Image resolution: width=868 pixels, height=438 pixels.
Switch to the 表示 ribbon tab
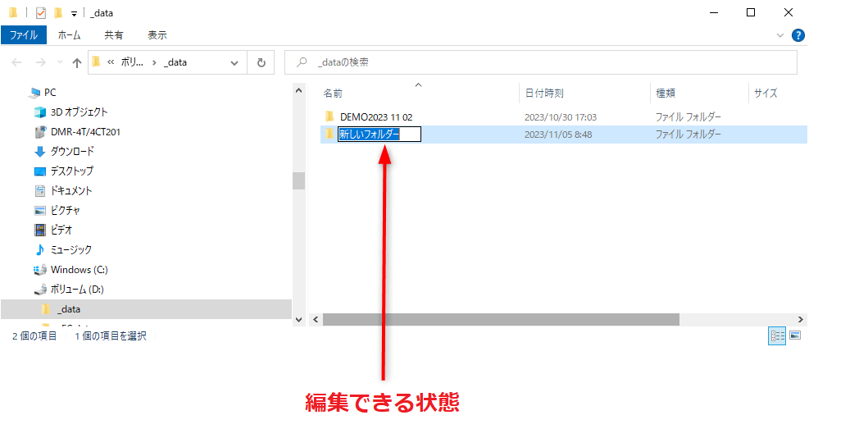click(x=157, y=35)
